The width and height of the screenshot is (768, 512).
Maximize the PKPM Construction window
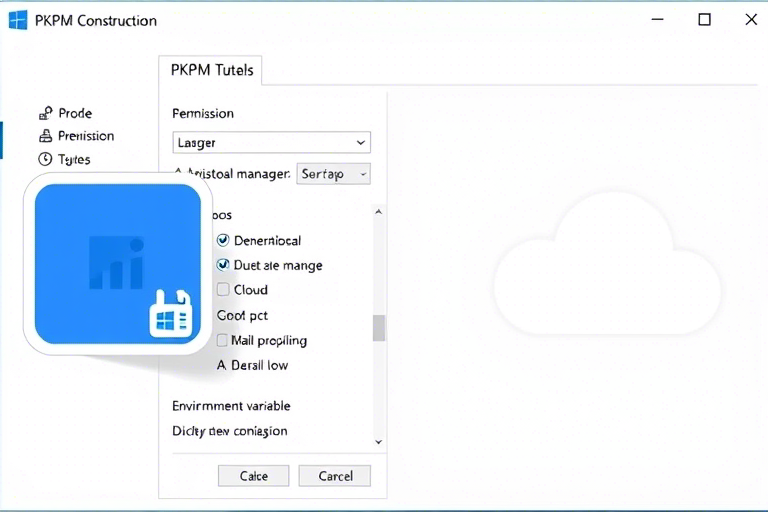click(704, 20)
